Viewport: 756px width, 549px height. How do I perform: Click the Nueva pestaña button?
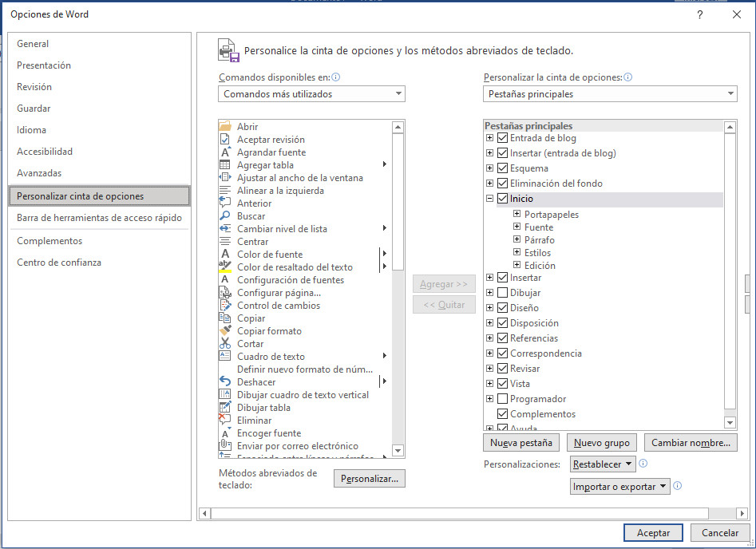(521, 443)
